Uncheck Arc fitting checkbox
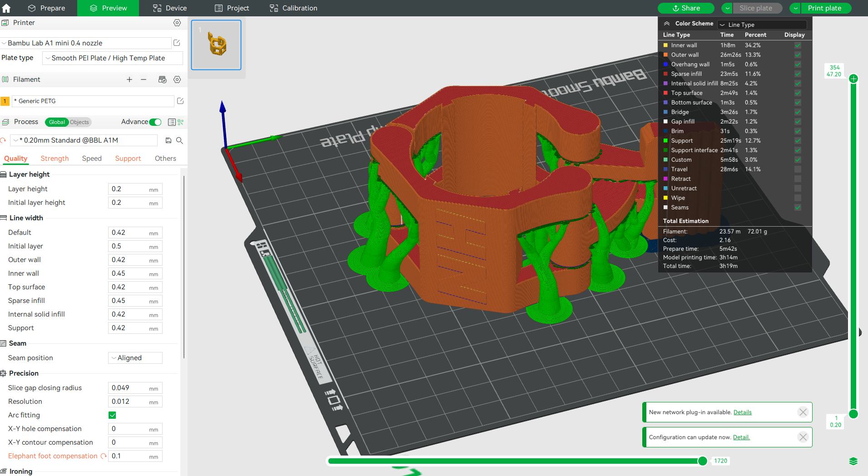The height and width of the screenshot is (476, 868). [x=112, y=415]
